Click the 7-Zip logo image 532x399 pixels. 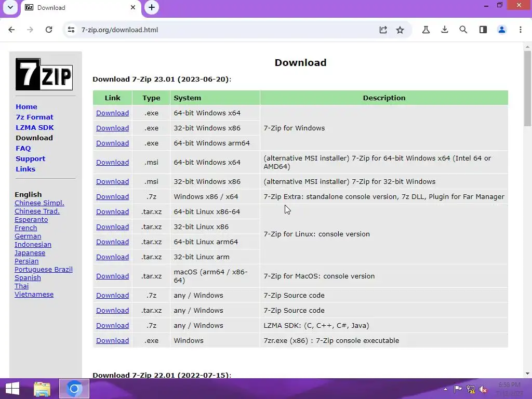click(44, 74)
